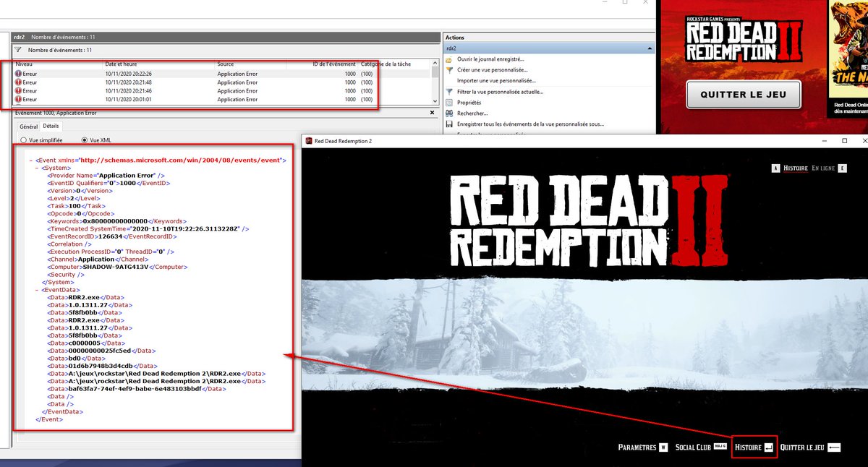Click Enregistrer tous les événements action
The height and width of the screenshot is (467, 868).
[x=530, y=124]
